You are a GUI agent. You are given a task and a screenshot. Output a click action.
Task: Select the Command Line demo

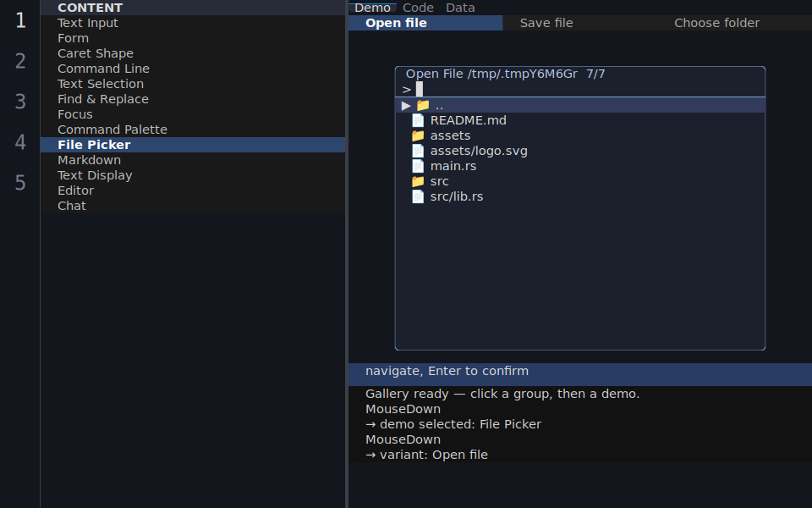193,69
